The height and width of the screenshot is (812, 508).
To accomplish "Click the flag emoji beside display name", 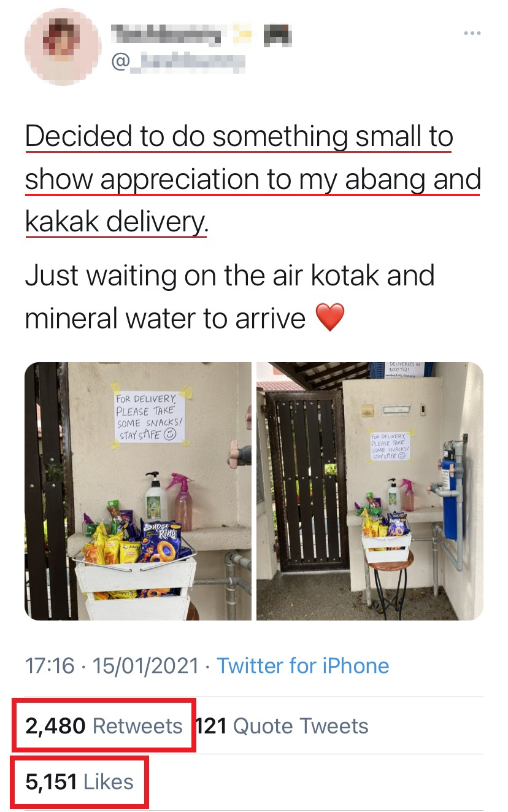I will [277, 35].
